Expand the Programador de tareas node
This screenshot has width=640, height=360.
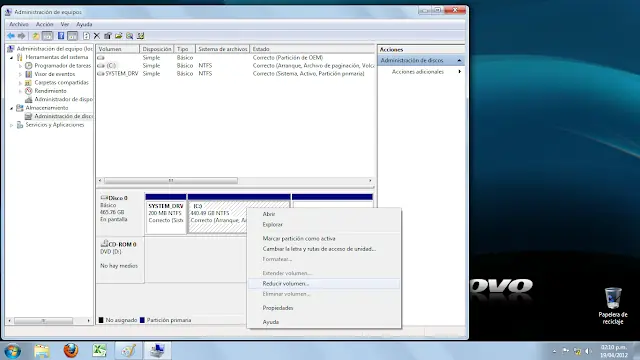20,66
